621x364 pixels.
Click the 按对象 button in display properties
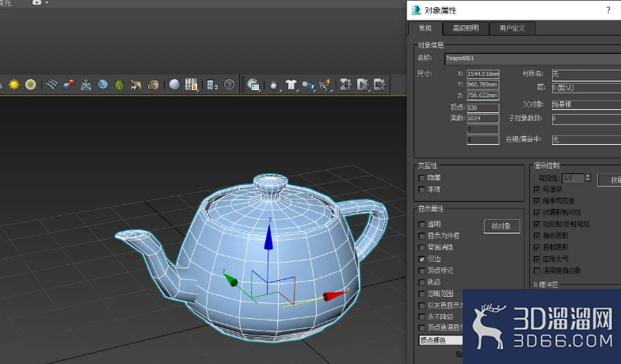tap(502, 226)
